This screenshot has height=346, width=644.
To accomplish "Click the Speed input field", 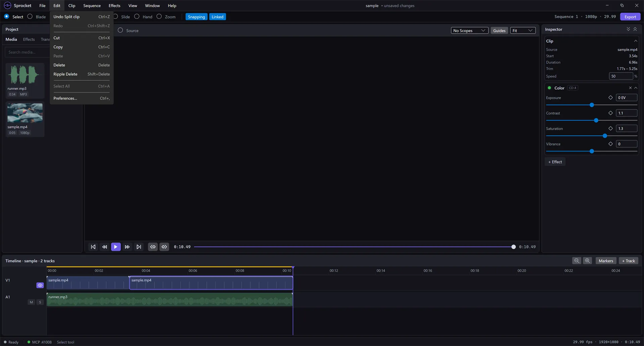I will tap(621, 76).
